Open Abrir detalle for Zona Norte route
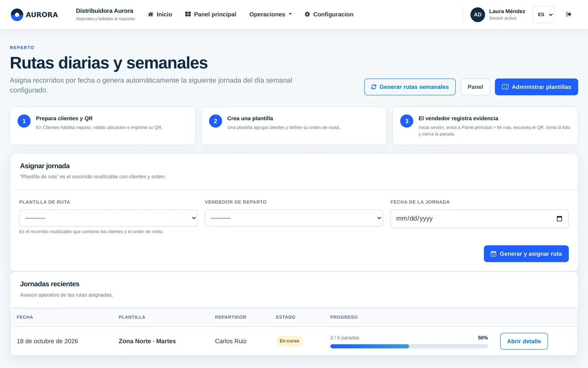This screenshot has width=588, height=368. [524, 341]
